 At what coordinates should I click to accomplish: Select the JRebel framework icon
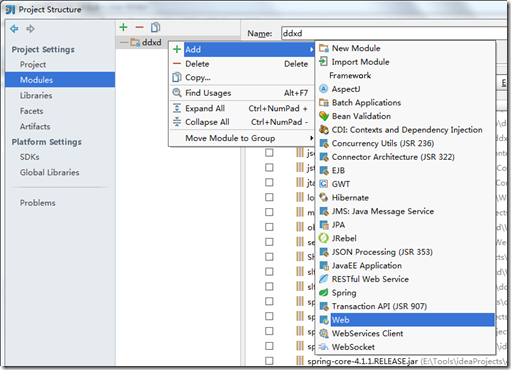pos(324,238)
